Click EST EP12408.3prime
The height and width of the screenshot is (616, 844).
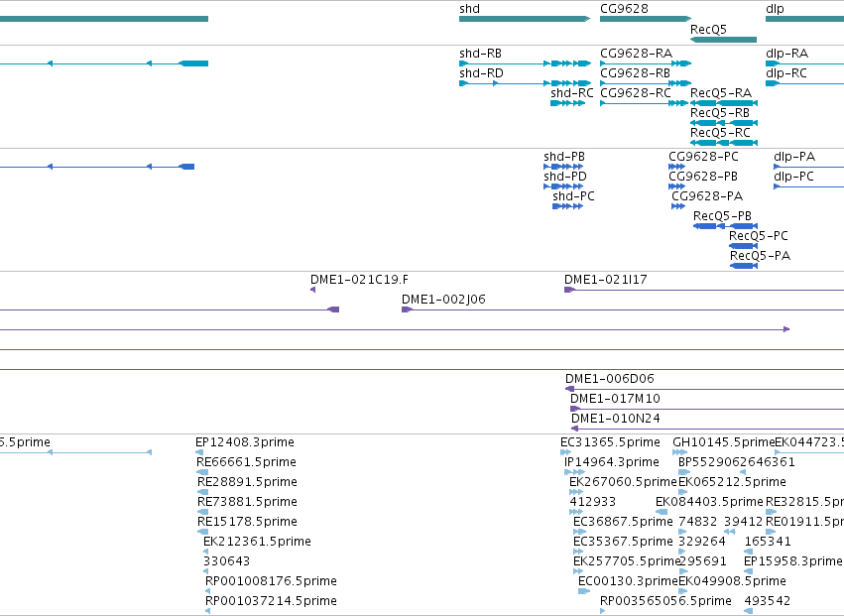(244, 442)
